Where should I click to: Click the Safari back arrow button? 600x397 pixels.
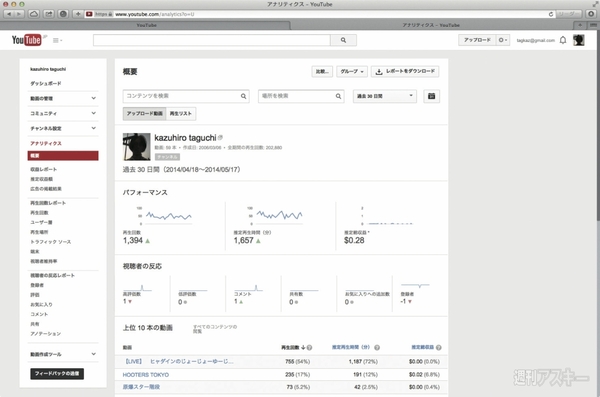[9, 14]
